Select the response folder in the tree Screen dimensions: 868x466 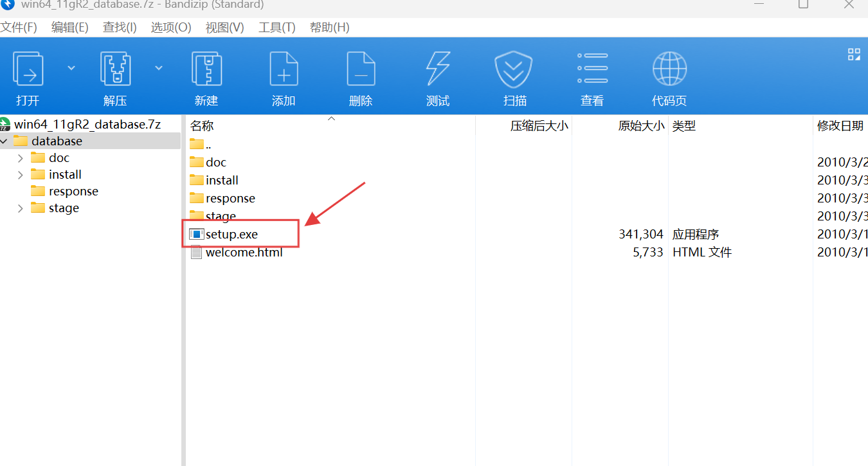tap(73, 192)
